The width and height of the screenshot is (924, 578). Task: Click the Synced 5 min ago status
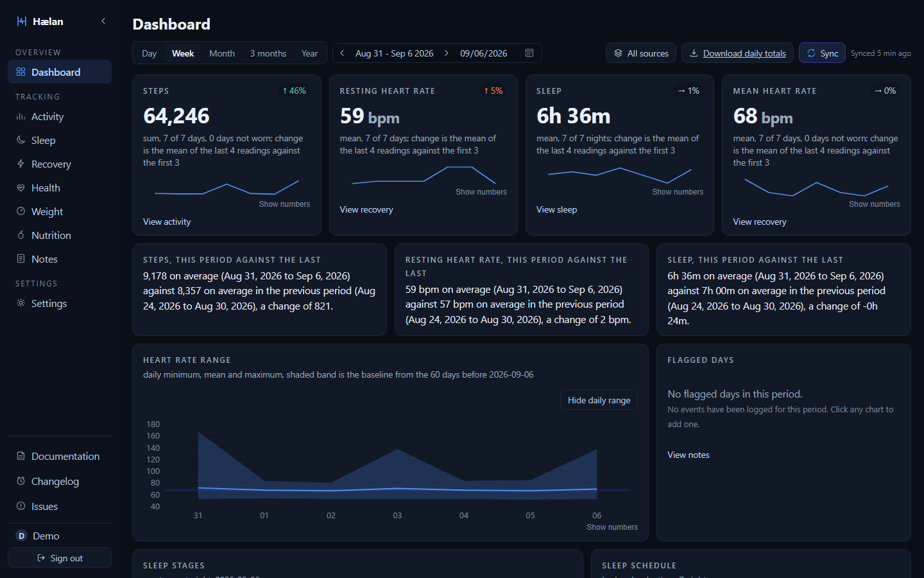pyautogui.click(x=880, y=53)
